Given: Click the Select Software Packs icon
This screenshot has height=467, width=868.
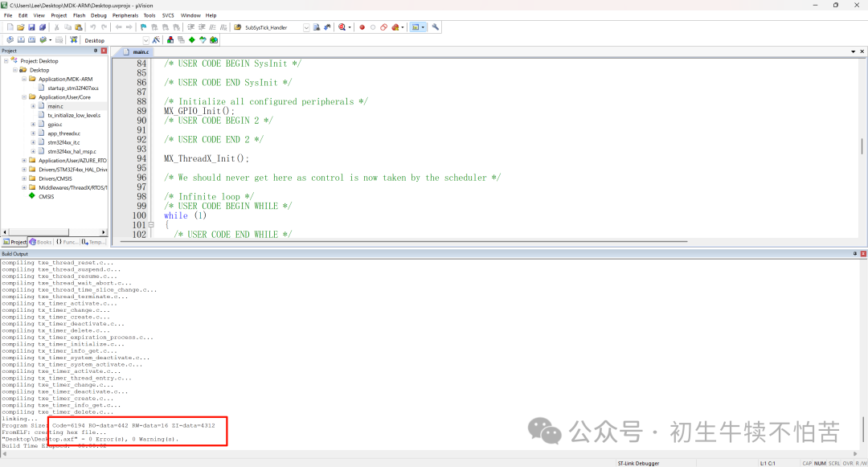Looking at the screenshot, I should pos(203,40).
